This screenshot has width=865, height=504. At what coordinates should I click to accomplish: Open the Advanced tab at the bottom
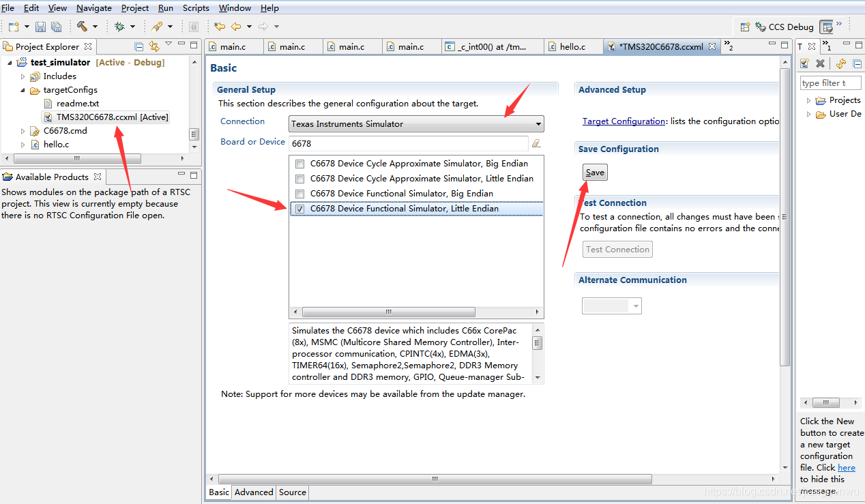pos(253,492)
